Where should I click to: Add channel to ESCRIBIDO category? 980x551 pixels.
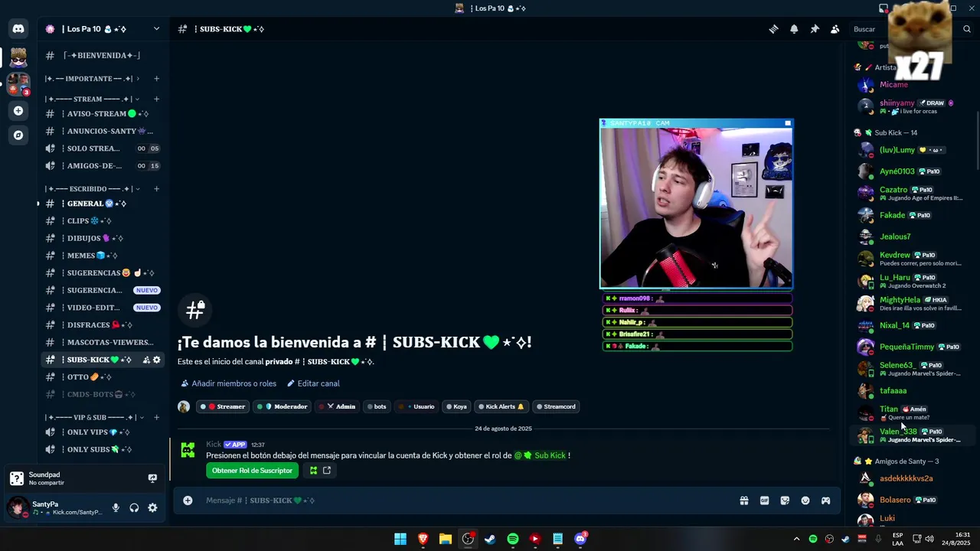click(x=156, y=189)
